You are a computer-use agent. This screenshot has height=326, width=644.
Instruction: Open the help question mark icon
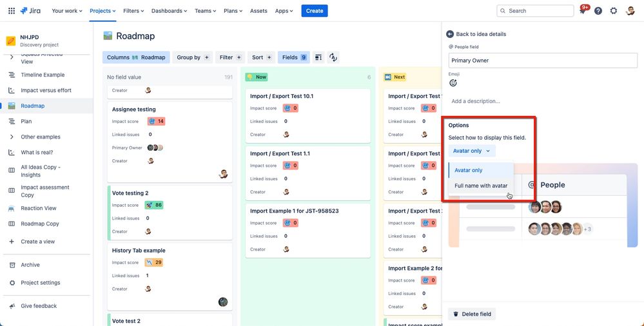[x=598, y=11]
